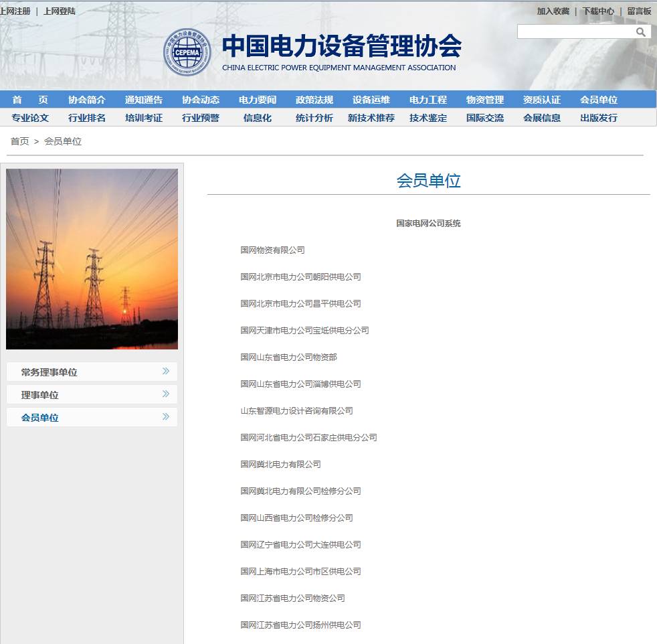The image size is (657, 644).
Task: Open 信息化 menu item
Action: pos(258,118)
